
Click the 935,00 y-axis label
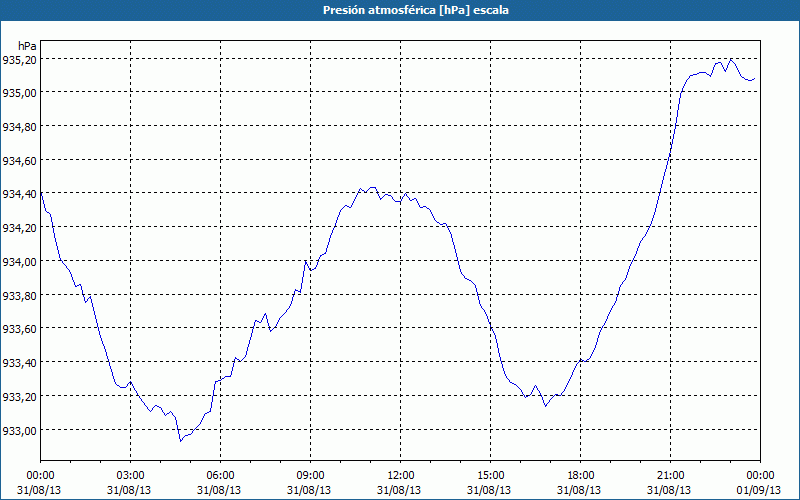[x=19, y=93]
